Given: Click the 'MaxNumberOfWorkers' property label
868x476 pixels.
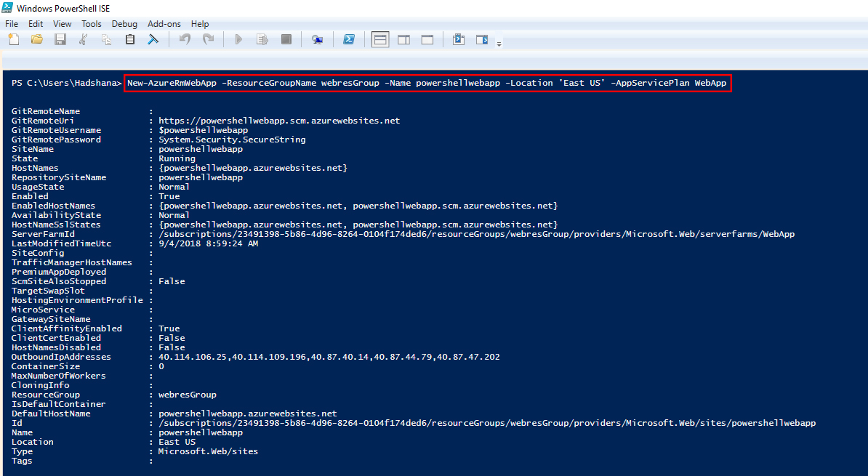Looking at the screenshot, I should click(x=58, y=376).
